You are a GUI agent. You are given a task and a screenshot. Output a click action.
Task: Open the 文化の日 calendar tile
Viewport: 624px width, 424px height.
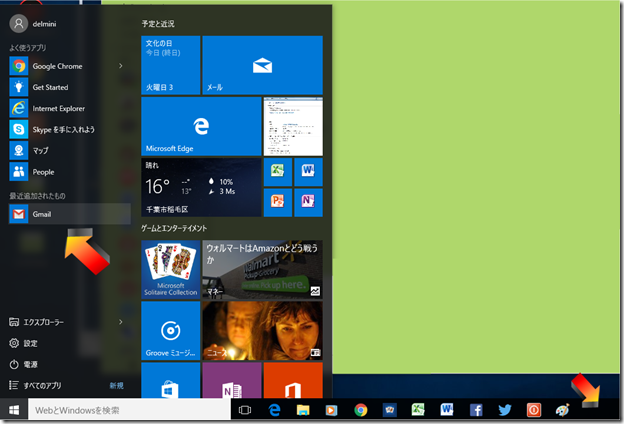171,65
